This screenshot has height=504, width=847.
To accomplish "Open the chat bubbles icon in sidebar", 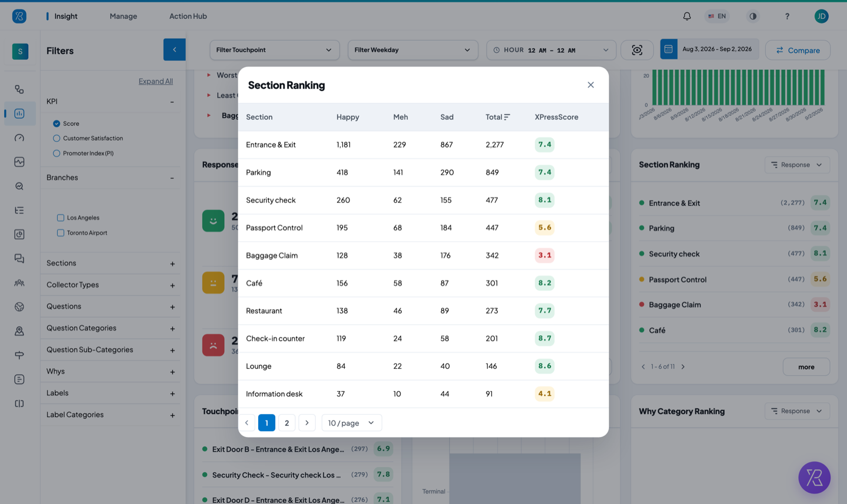I will [19, 258].
